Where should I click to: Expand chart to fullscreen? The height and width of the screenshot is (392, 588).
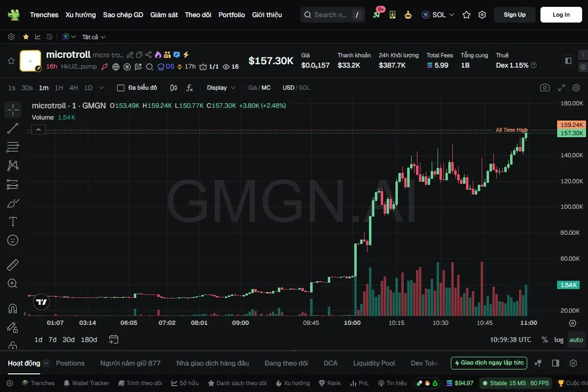pos(562,88)
